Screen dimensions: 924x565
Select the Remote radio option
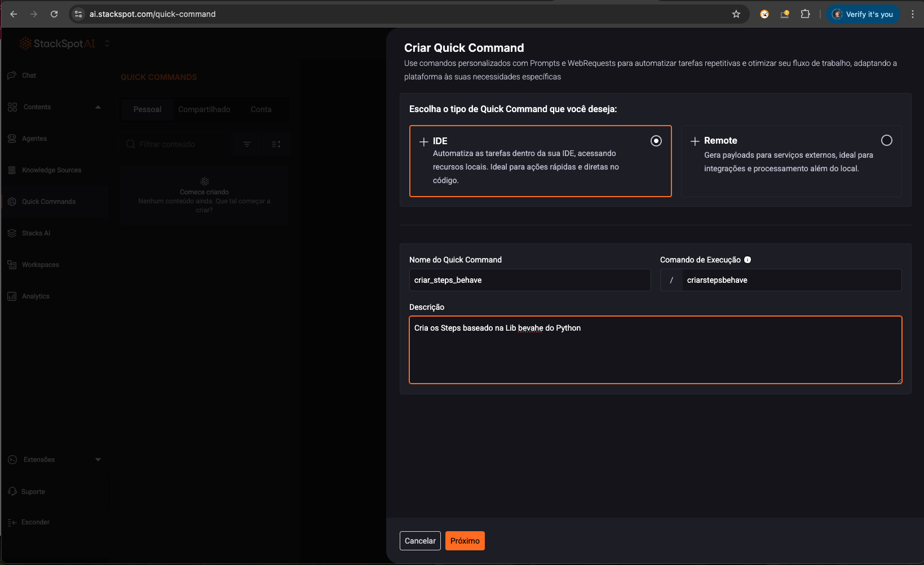pyautogui.click(x=887, y=140)
